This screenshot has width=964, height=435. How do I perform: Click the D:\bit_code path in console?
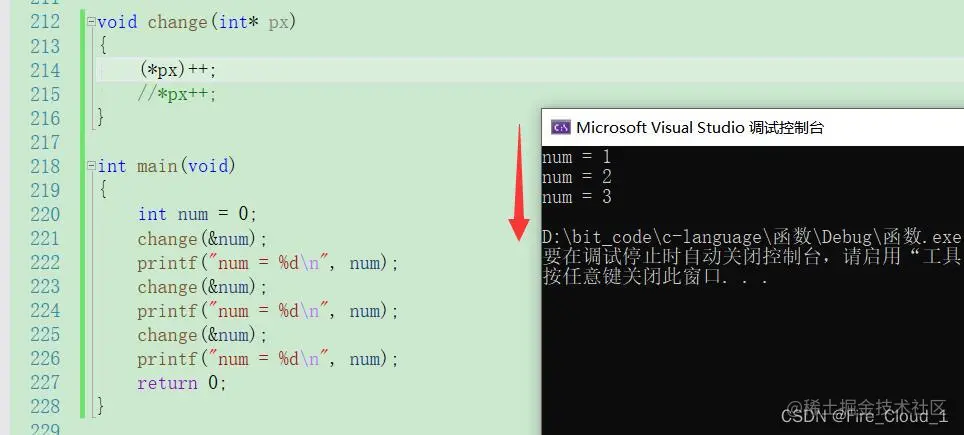pyautogui.click(x=752, y=237)
